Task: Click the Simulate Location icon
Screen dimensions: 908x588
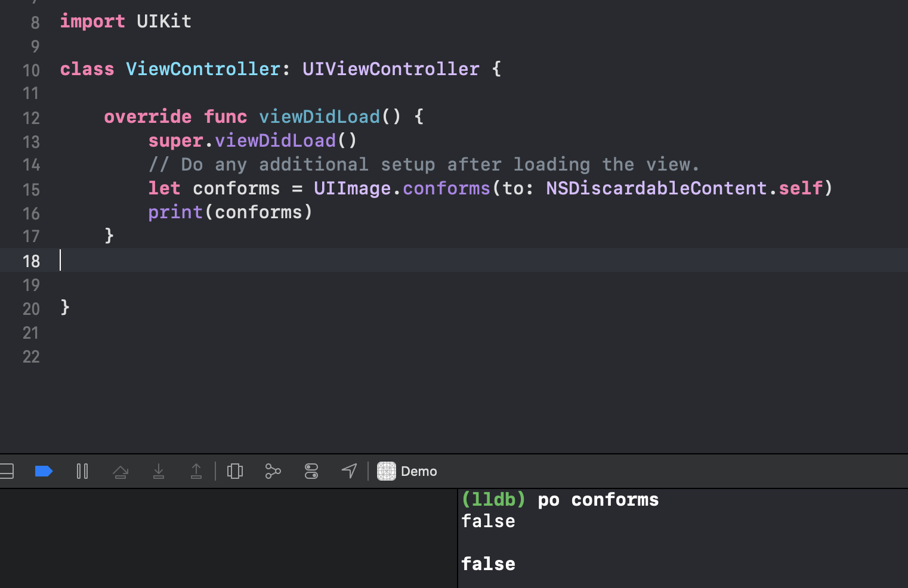Action: (x=349, y=471)
